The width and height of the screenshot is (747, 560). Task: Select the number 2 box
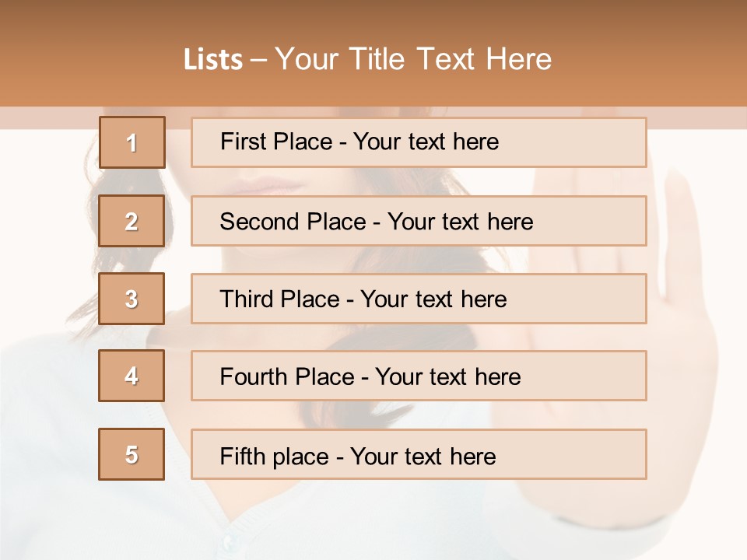[132, 221]
